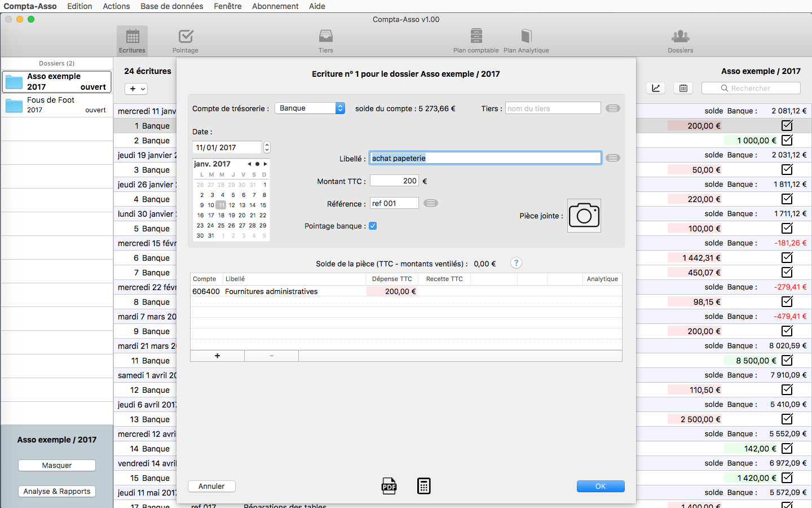Click the Recette TTC column header
Image resolution: width=812 pixels, height=508 pixels.
444,279
